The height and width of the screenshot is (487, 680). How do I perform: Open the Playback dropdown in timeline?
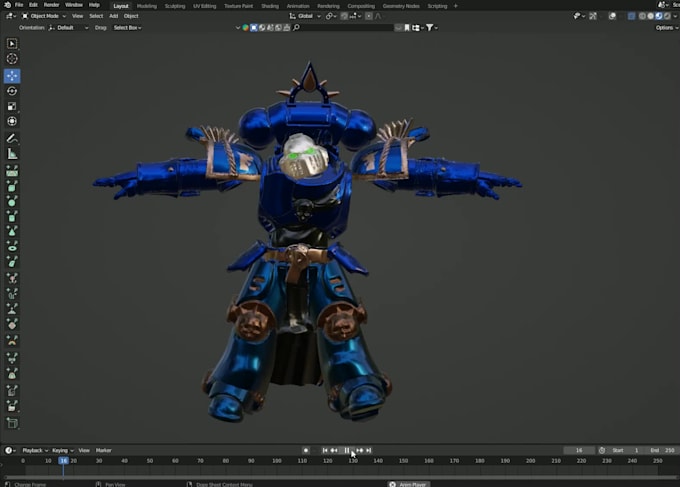pos(35,450)
